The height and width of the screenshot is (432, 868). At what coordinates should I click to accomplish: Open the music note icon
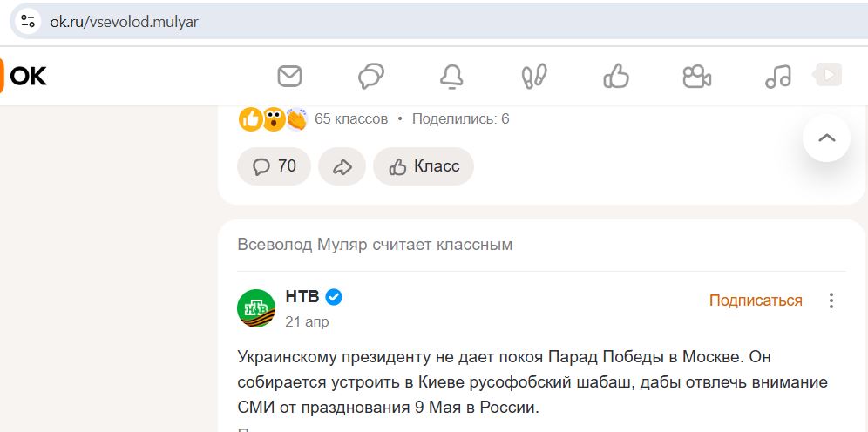pyautogui.click(x=777, y=77)
